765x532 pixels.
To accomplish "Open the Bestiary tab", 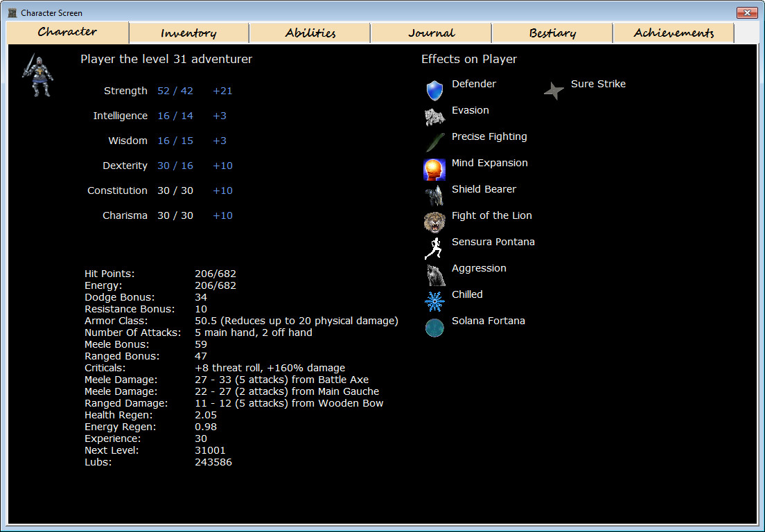I will (x=552, y=32).
